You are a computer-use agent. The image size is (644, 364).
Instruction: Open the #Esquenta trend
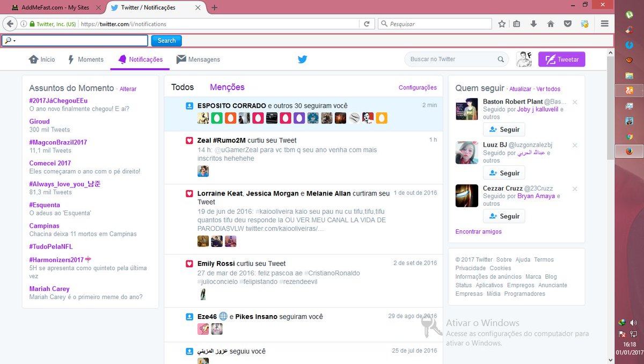45,205
